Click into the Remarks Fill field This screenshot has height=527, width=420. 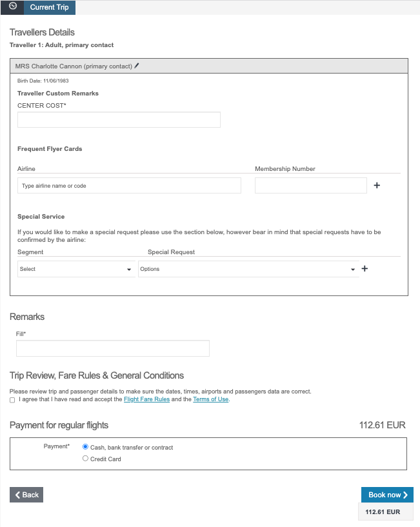pyautogui.click(x=113, y=349)
